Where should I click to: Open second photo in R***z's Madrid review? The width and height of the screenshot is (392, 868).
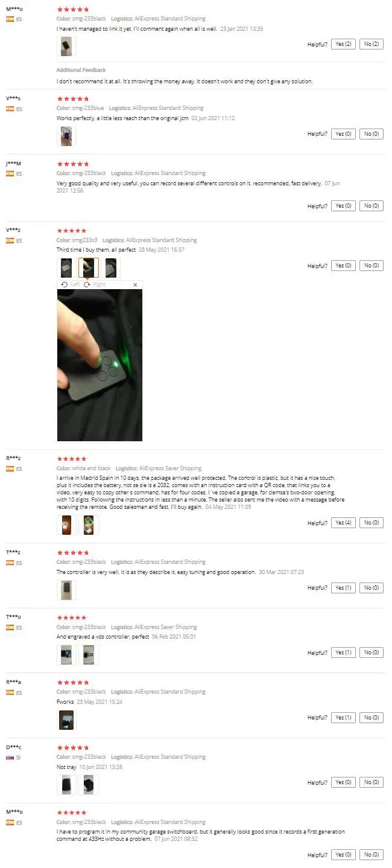click(89, 525)
